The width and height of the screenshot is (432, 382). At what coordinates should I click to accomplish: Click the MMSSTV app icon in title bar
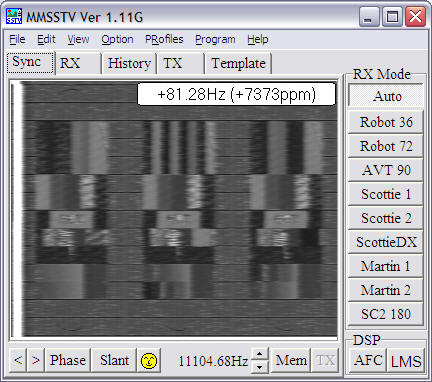[x=14, y=16]
